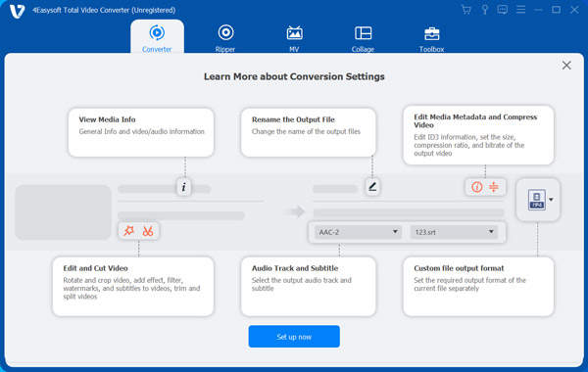
Task: Click the orange metadata info icon
Action: 476,187
